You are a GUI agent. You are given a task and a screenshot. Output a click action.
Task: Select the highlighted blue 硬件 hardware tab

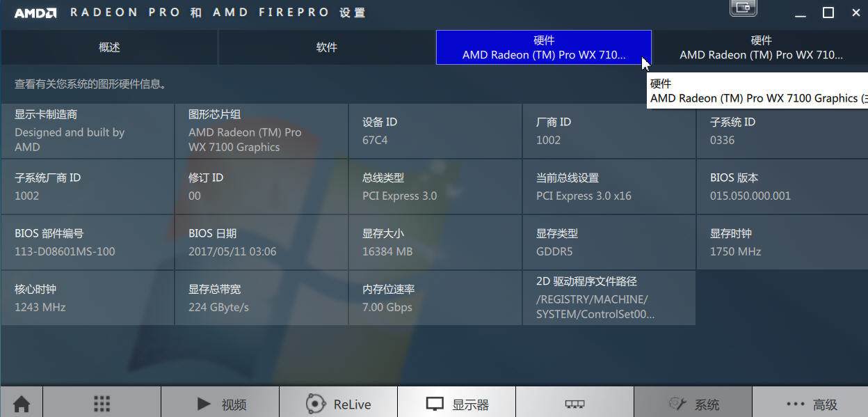544,47
